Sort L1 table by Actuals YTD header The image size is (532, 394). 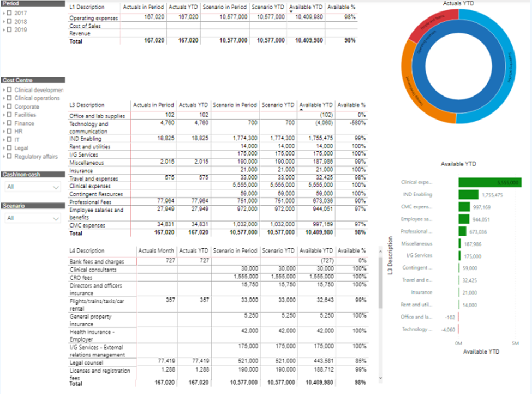pos(183,7)
